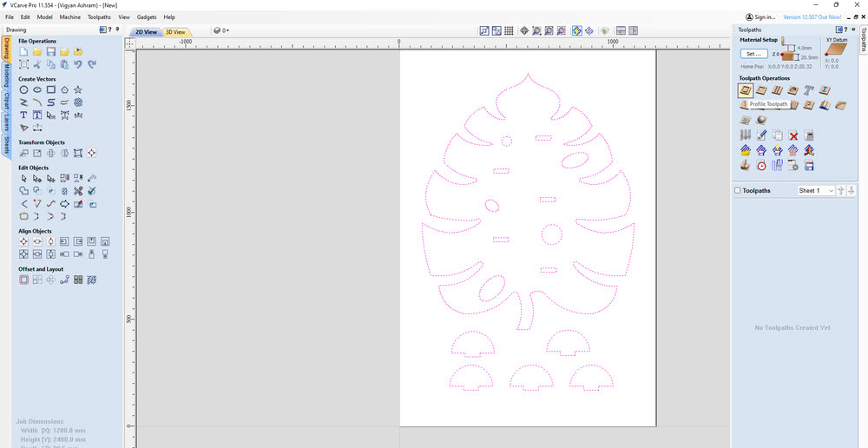Choose the Draw Polyline tool
The width and height of the screenshot is (868, 448).
pos(23,102)
